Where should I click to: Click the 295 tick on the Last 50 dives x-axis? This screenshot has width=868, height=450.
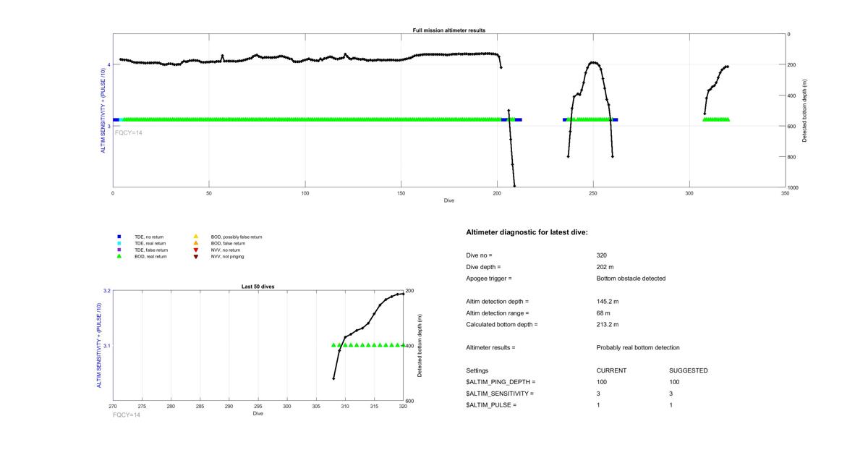pos(258,407)
